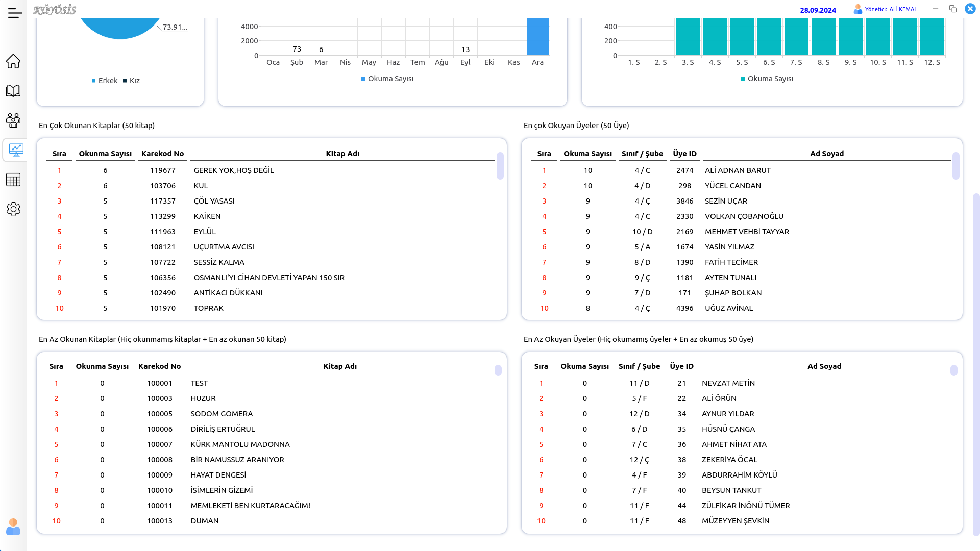Go to the Home sidebar icon
980x551 pixels.
(x=13, y=61)
